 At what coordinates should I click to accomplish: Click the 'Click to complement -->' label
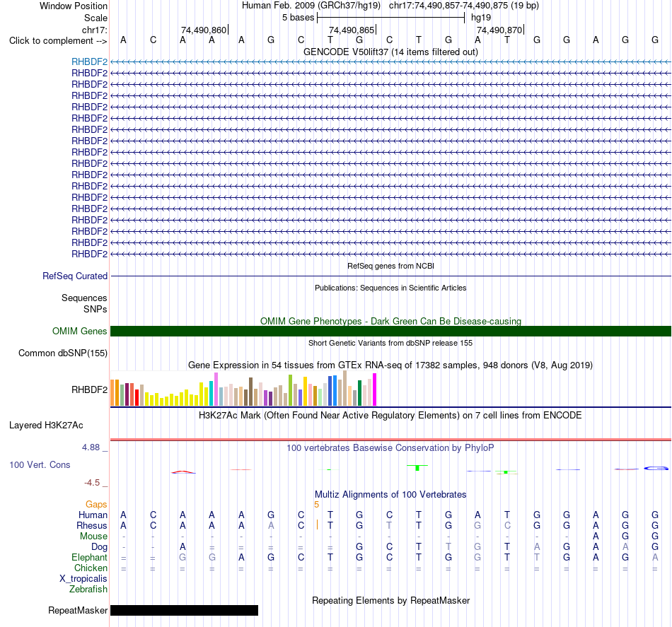coord(58,41)
